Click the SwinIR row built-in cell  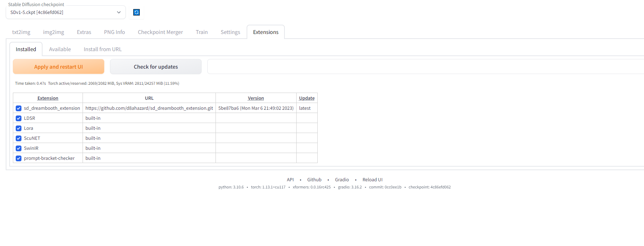coord(149,148)
